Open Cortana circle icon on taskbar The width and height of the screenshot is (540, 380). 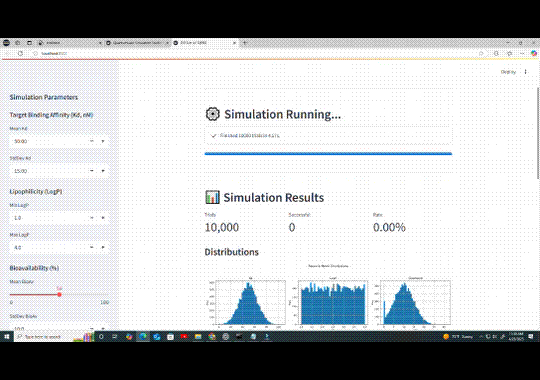pos(101,337)
